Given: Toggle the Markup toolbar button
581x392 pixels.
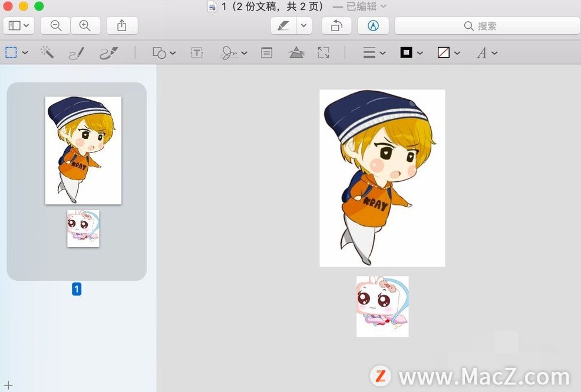Looking at the screenshot, I should point(373,25).
